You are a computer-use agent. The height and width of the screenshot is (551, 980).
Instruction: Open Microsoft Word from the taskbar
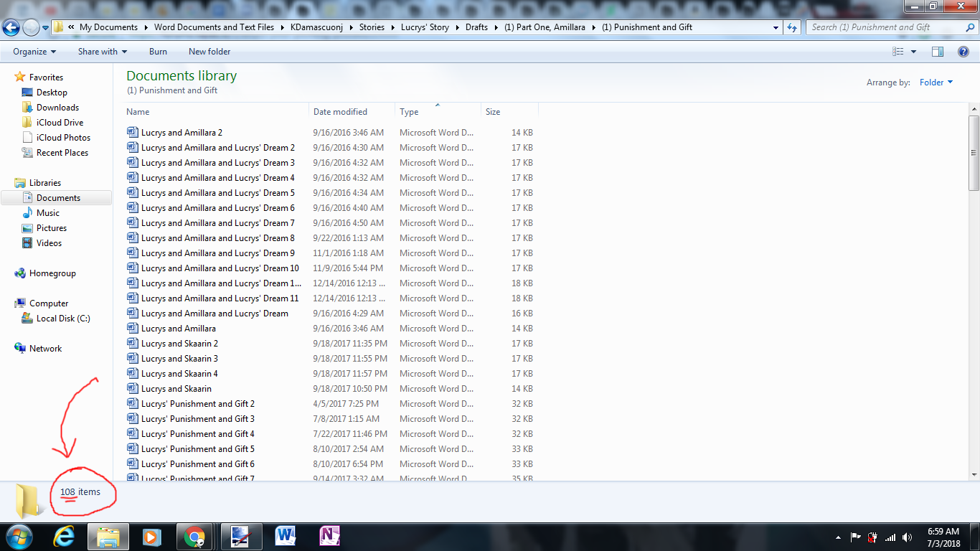pos(285,536)
